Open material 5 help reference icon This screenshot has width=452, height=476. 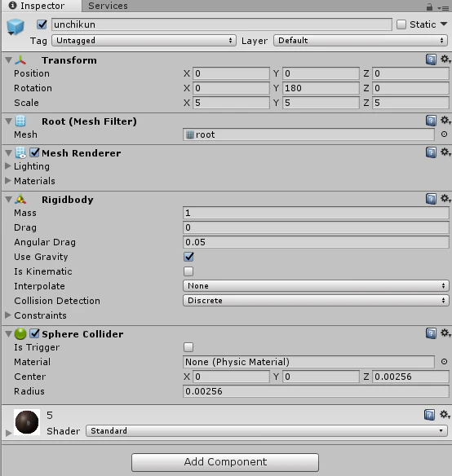429,415
